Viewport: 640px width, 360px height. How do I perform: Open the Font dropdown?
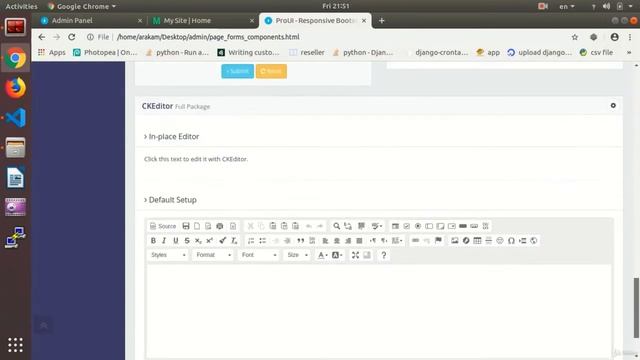(x=259, y=255)
